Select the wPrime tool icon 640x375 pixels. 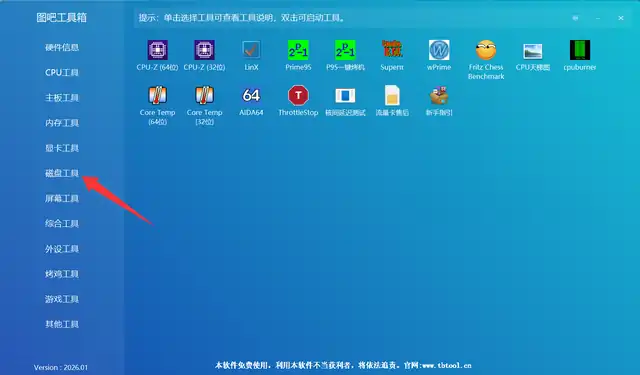tap(439, 50)
